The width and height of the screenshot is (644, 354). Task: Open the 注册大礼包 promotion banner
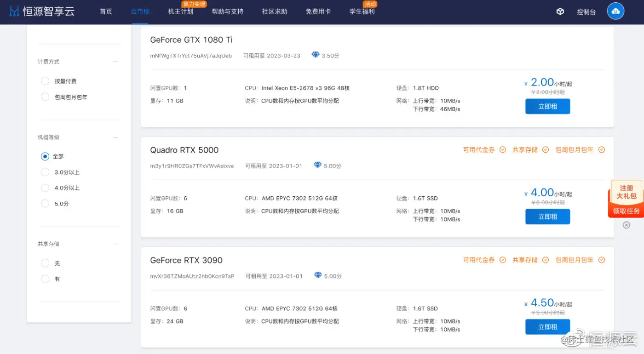(x=626, y=192)
